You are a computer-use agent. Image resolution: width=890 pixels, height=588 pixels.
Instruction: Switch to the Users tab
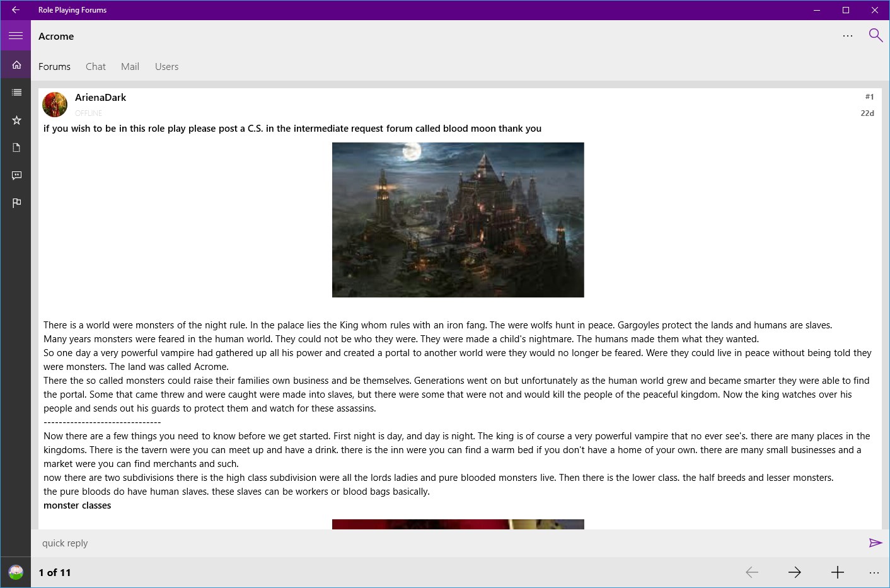166,66
